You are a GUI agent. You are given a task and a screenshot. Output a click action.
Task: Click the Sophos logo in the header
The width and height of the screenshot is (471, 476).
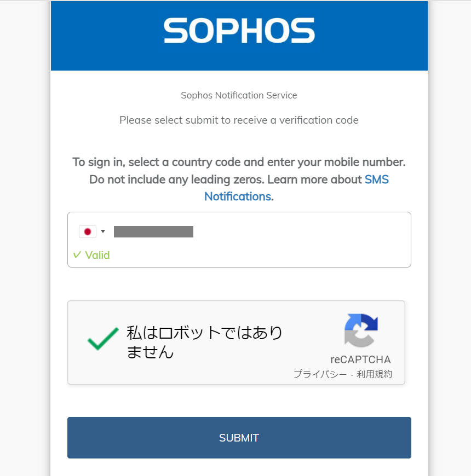click(239, 31)
